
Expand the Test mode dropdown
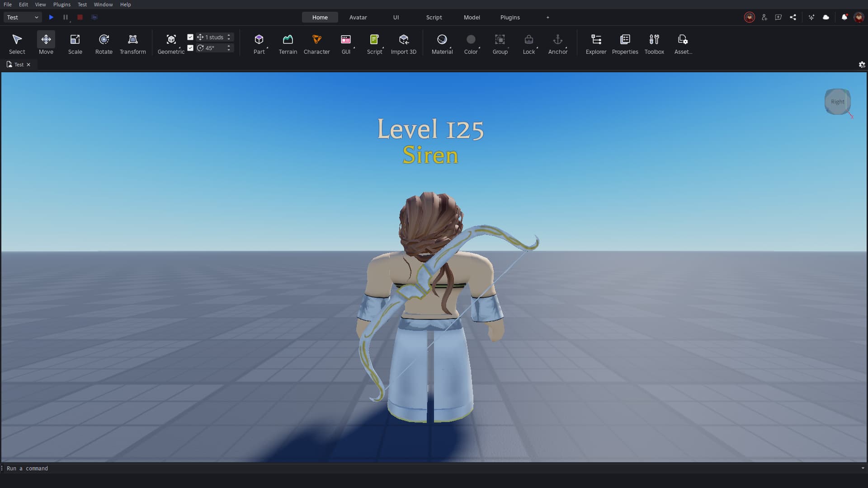click(x=23, y=17)
